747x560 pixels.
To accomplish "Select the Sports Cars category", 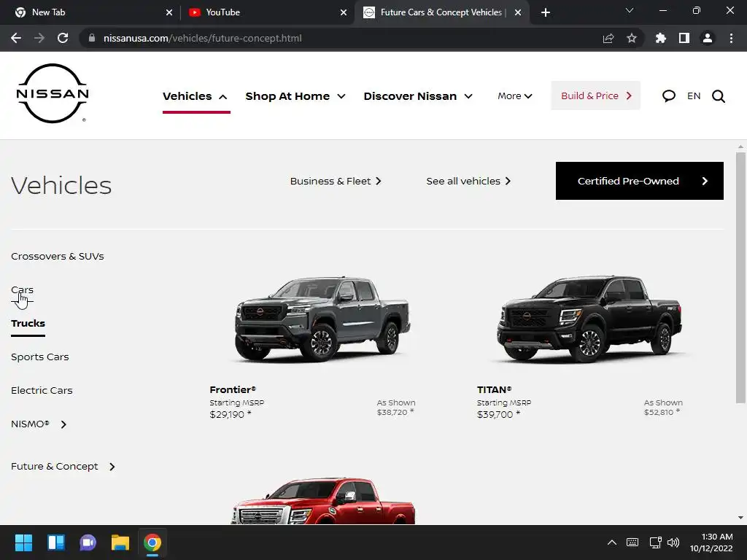I will pos(40,357).
